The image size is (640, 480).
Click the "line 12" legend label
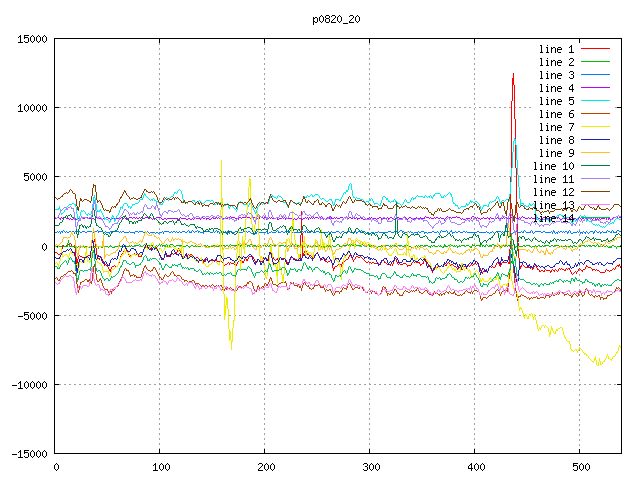[x=553, y=192]
